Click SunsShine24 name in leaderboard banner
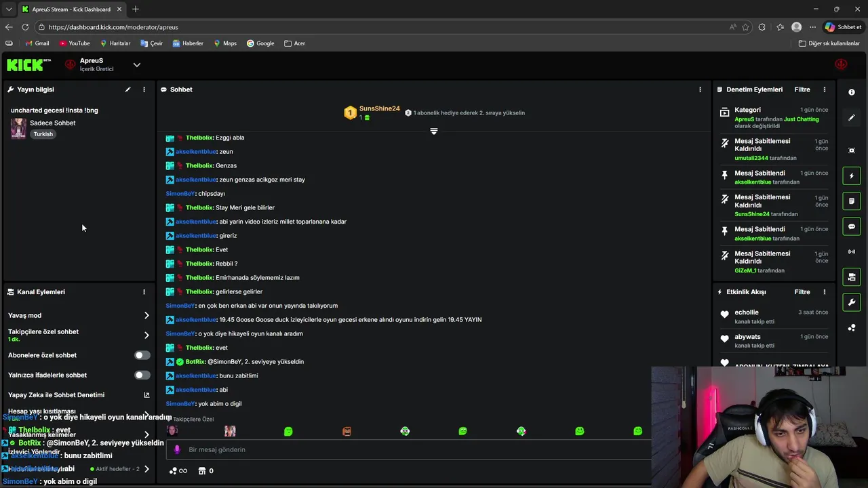The height and width of the screenshot is (488, 868). pos(379,108)
